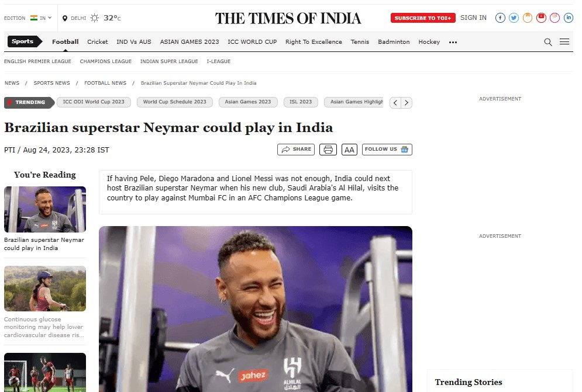Click the print article icon

pyautogui.click(x=328, y=150)
